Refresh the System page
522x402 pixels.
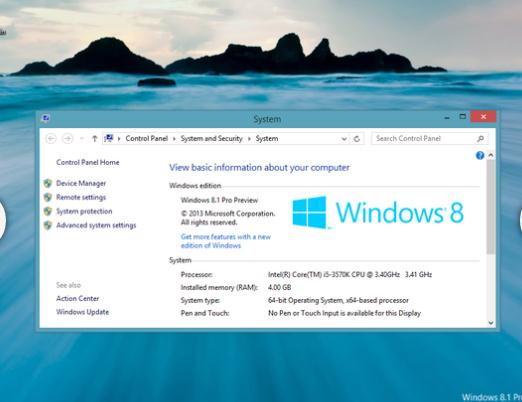point(357,139)
